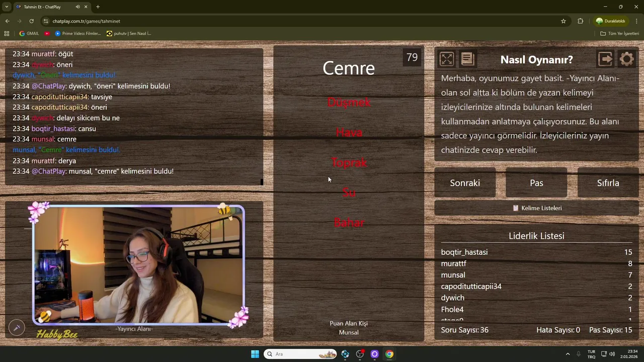Click the streamer webcam video
The image size is (644, 362).
pyautogui.click(x=138, y=265)
